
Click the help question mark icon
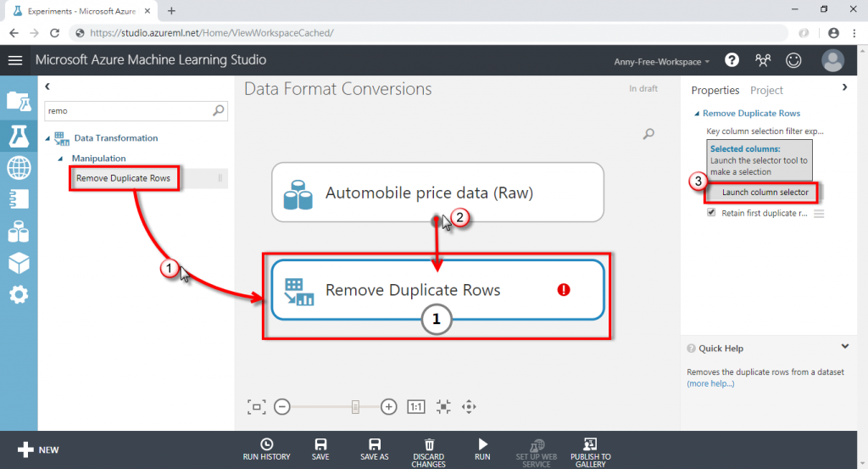click(732, 60)
